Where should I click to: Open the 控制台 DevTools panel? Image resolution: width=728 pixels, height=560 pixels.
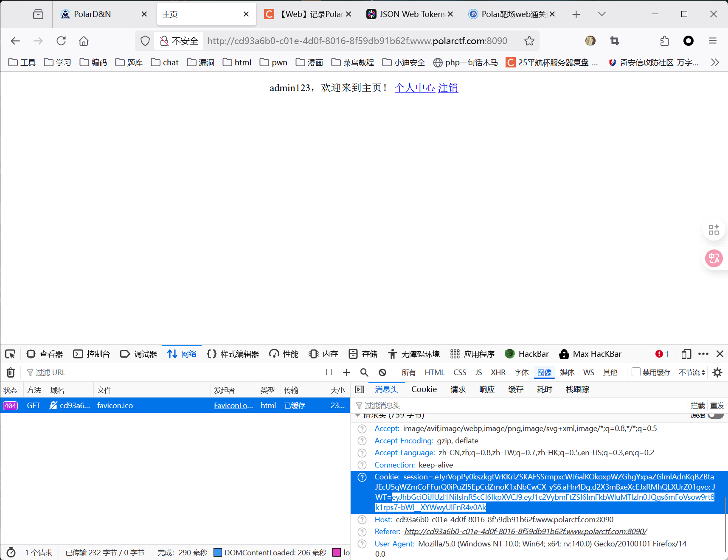click(92, 354)
